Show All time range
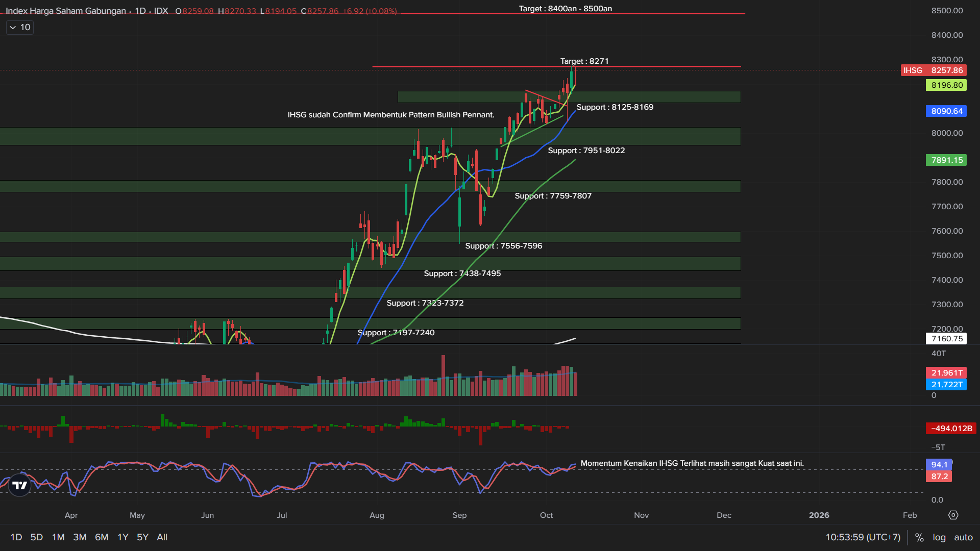This screenshot has width=980, height=551. [162, 537]
